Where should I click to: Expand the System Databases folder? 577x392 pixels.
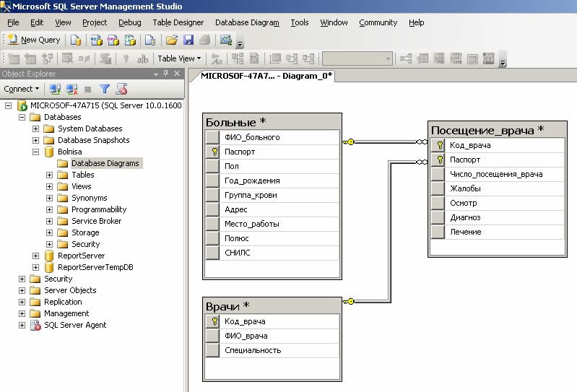click(x=35, y=129)
